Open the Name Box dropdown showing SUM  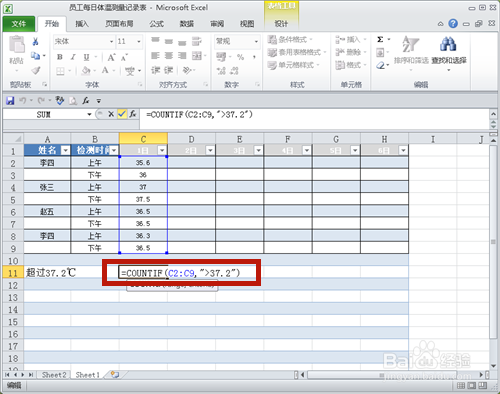pyautogui.click(x=89, y=115)
